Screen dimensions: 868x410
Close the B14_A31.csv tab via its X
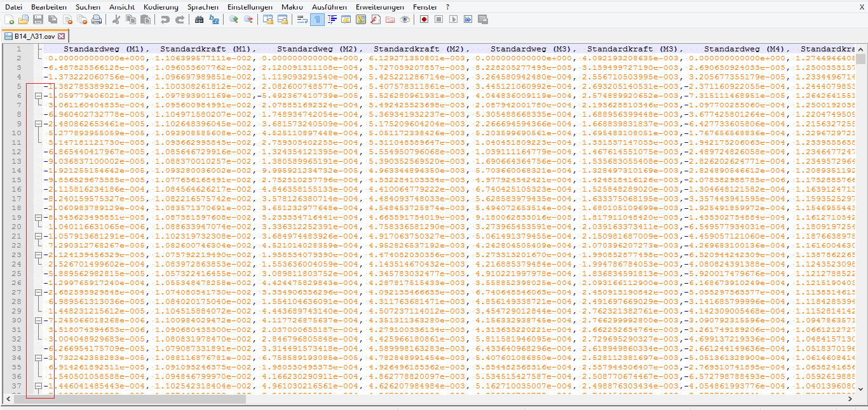(x=62, y=36)
